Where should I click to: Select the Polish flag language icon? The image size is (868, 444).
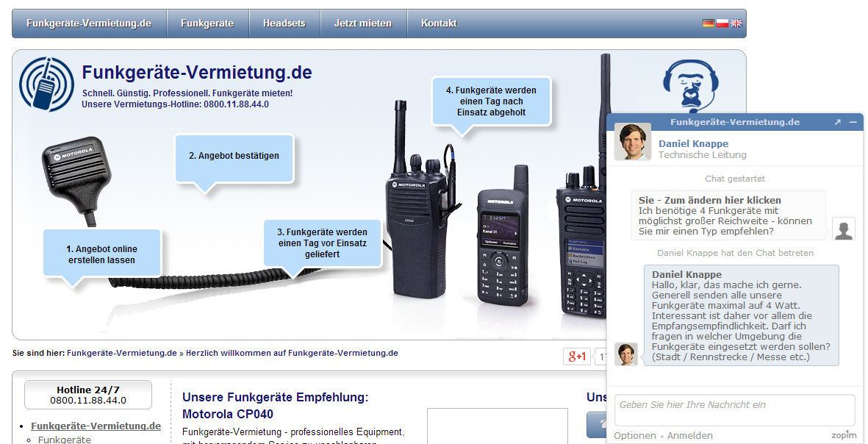[x=722, y=24]
